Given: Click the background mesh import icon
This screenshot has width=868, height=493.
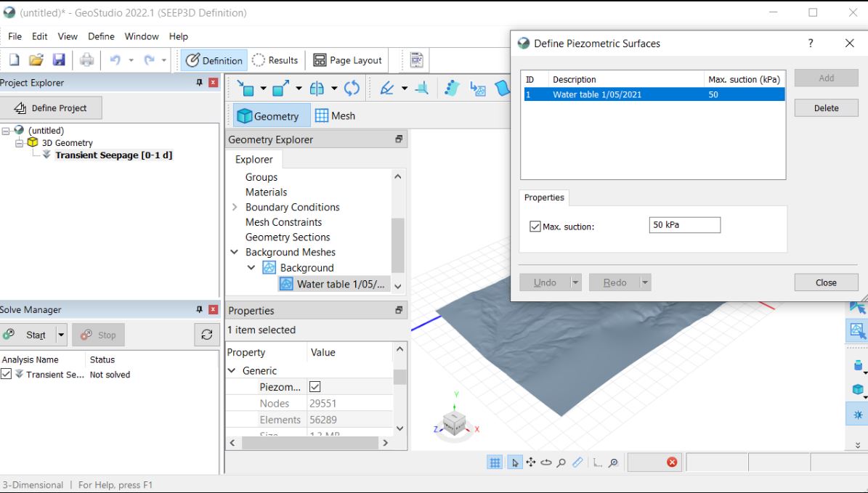Looking at the screenshot, I should click(x=477, y=88).
